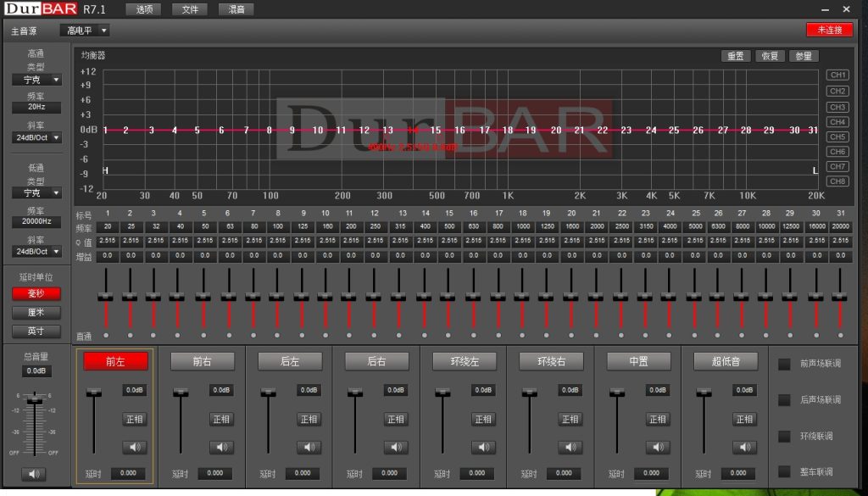The width and height of the screenshot is (868, 496).
Task: Mute the 后右 channel speaker icon
Action: [x=396, y=447]
